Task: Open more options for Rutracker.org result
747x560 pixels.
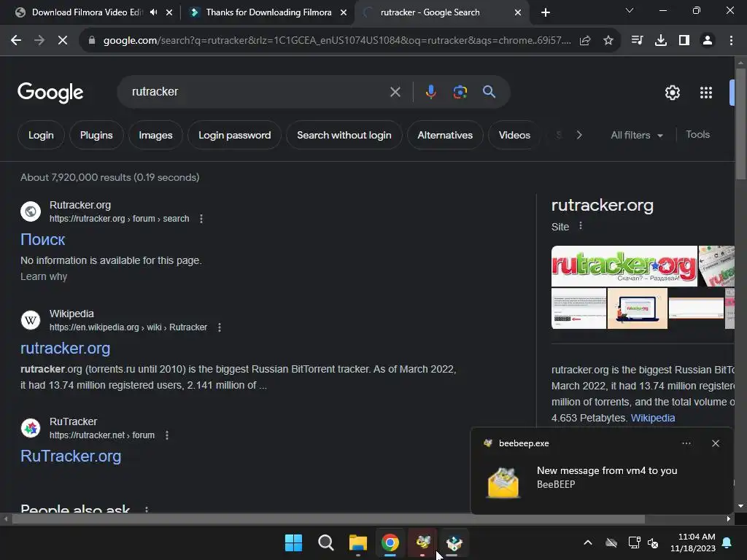Action: (201, 219)
